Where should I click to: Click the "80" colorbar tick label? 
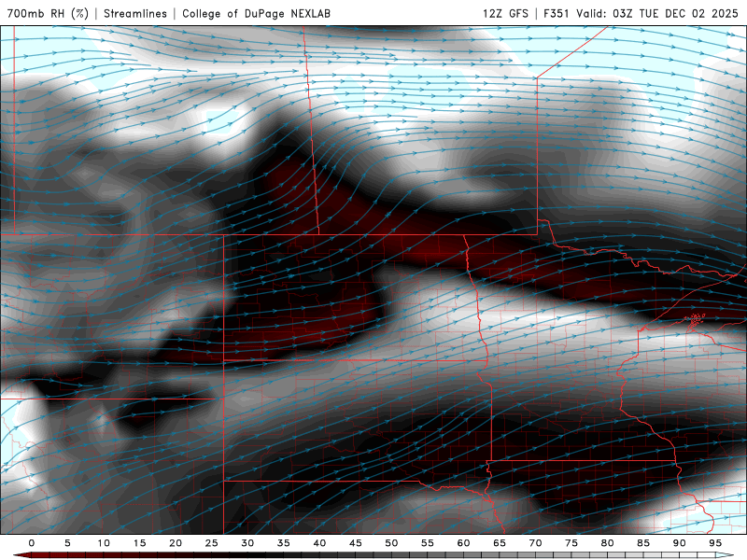pyautogui.click(x=607, y=543)
